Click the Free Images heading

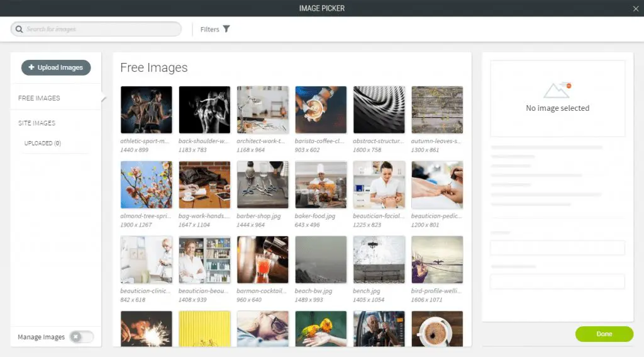[154, 67]
